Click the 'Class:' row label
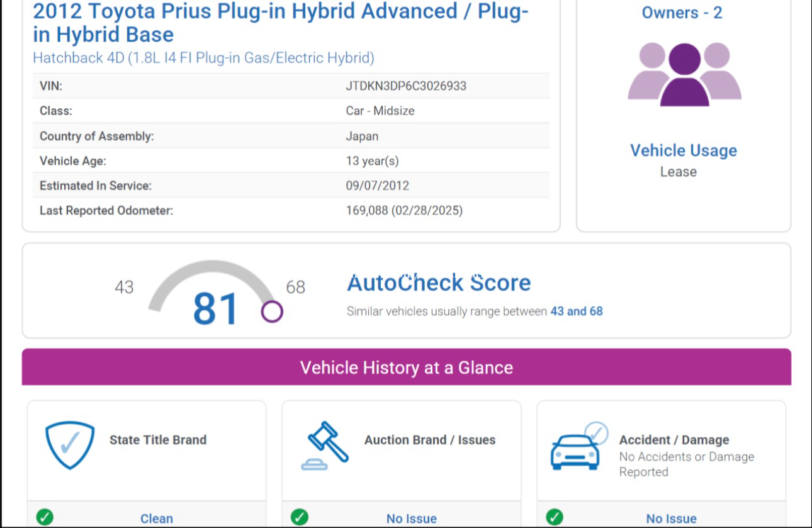The width and height of the screenshot is (812, 528). click(56, 111)
